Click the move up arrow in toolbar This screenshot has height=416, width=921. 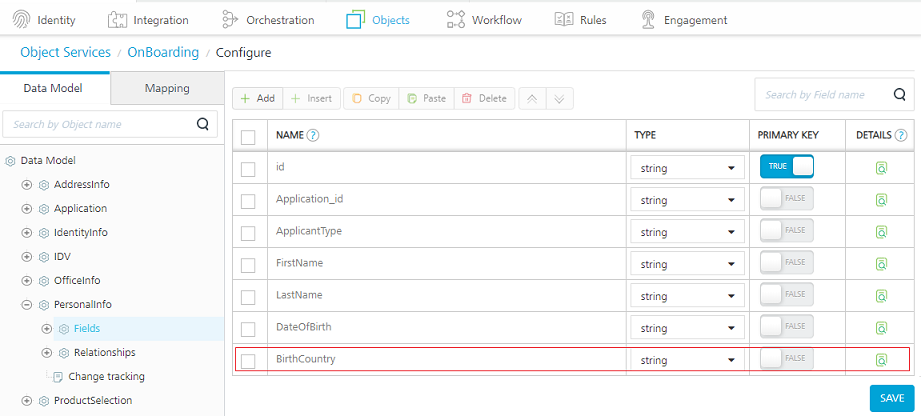click(532, 98)
